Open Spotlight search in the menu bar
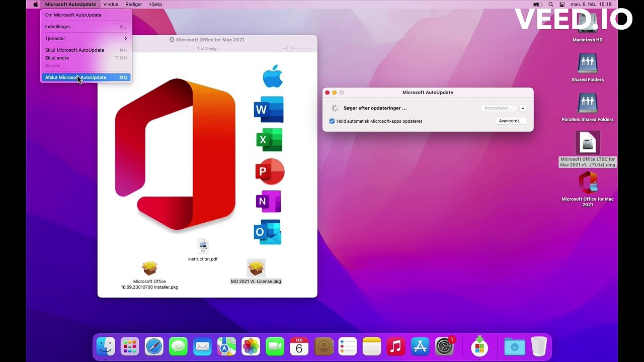The height and width of the screenshot is (362, 644). point(551,5)
